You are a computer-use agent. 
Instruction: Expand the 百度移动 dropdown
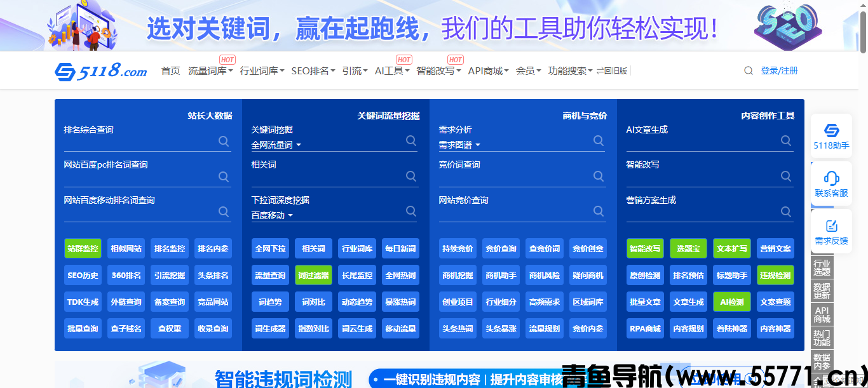[x=272, y=215]
